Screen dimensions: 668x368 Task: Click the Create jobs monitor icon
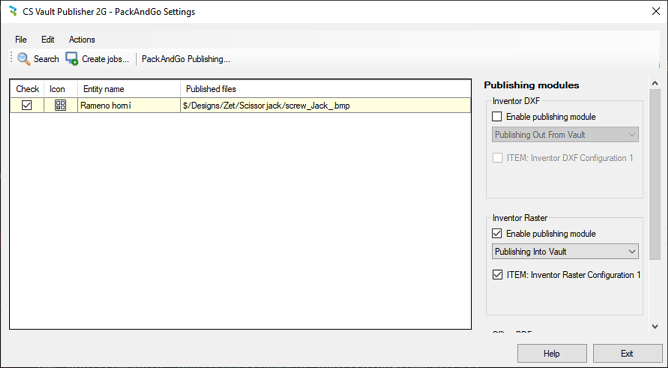point(72,59)
